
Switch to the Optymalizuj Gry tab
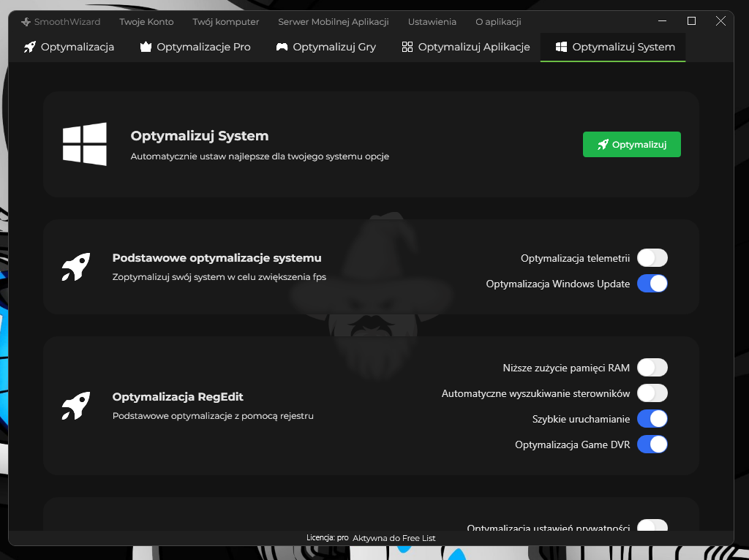[325, 47]
